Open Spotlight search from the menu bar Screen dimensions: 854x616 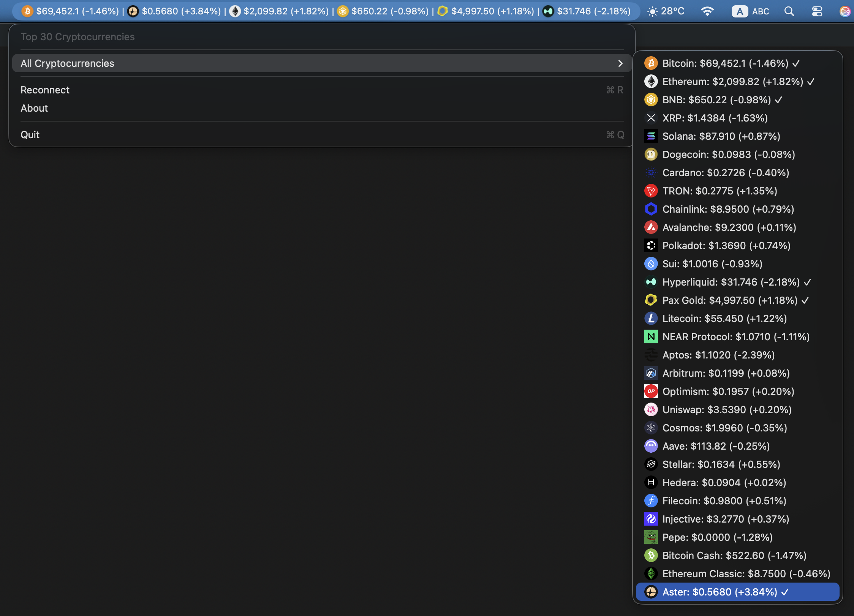pos(789,11)
